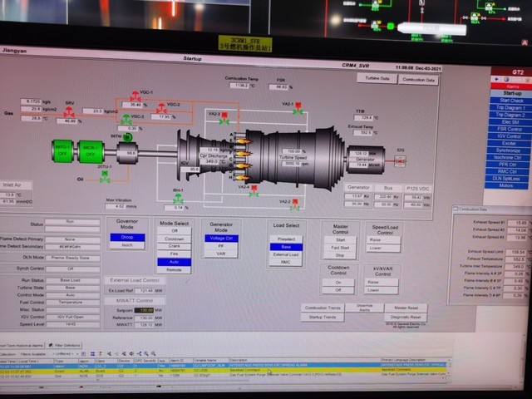Click the Filter Definitions button

pos(65,346)
